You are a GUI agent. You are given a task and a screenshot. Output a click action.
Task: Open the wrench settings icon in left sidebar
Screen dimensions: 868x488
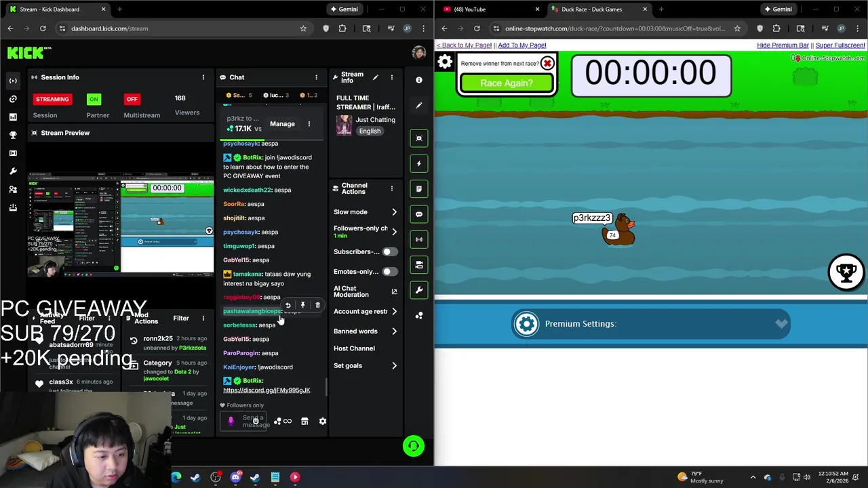(x=13, y=171)
